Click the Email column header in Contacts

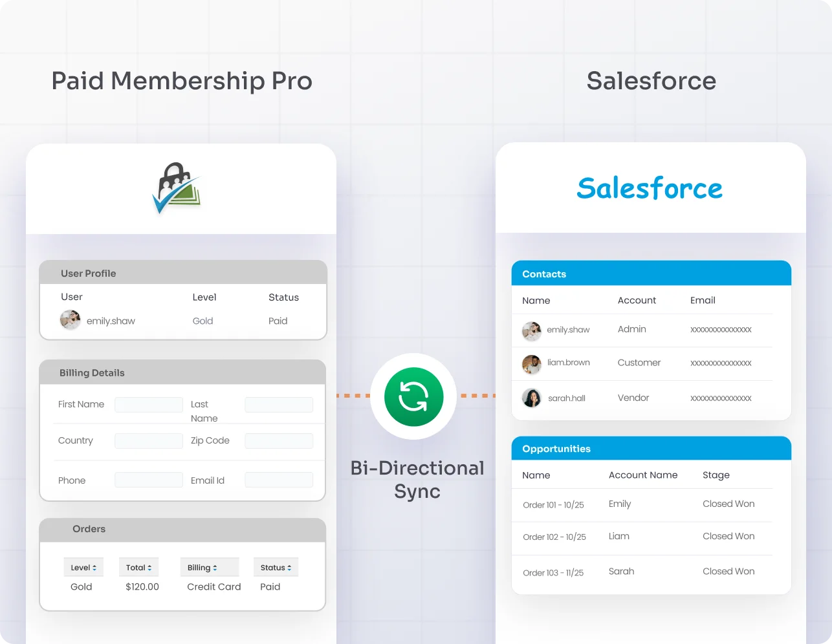pos(703,301)
